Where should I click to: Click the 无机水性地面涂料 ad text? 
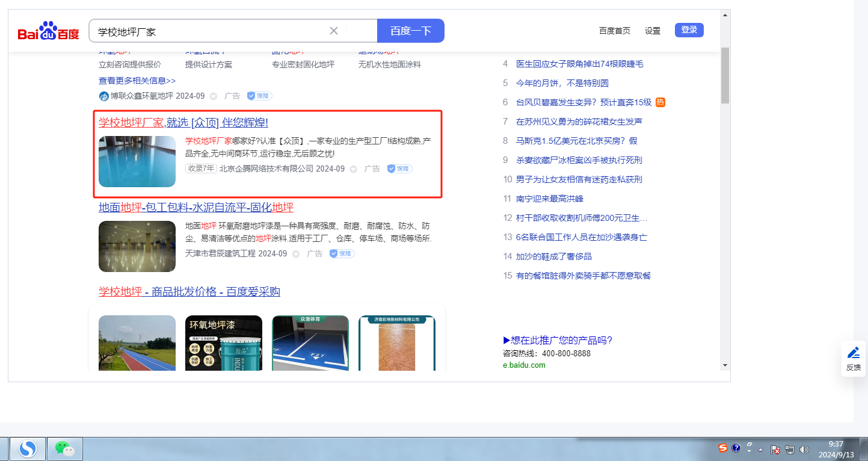390,64
